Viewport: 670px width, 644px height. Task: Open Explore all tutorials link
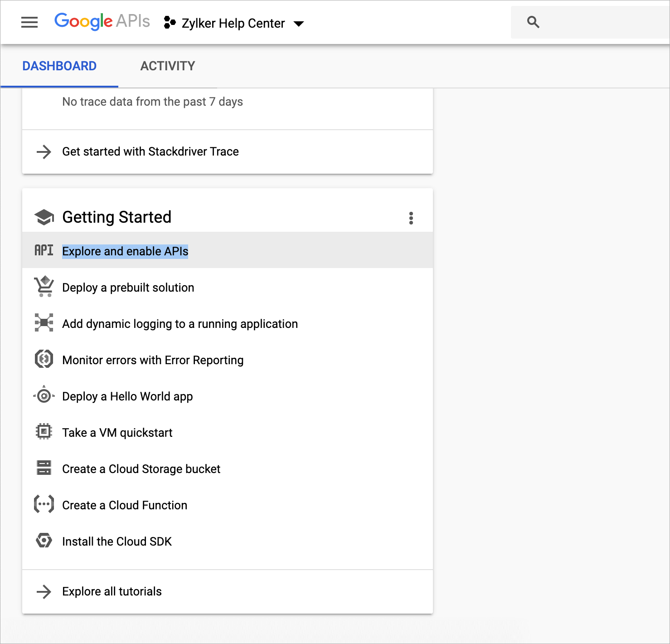[x=112, y=591]
